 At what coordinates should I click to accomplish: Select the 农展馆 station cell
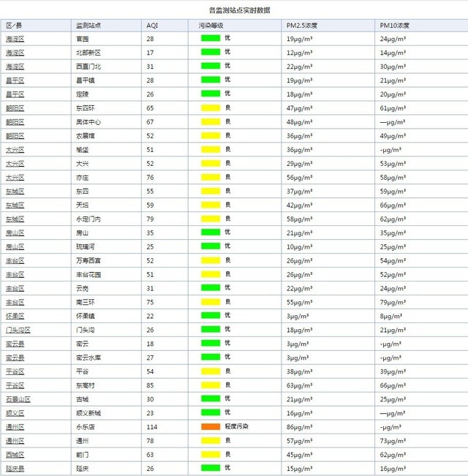86,136
